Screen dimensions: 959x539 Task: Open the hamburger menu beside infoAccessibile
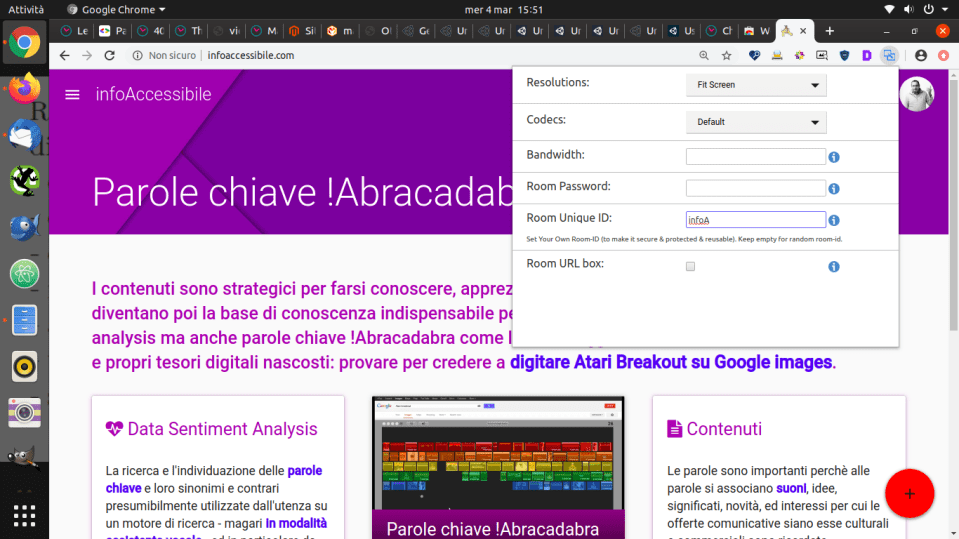coord(72,95)
